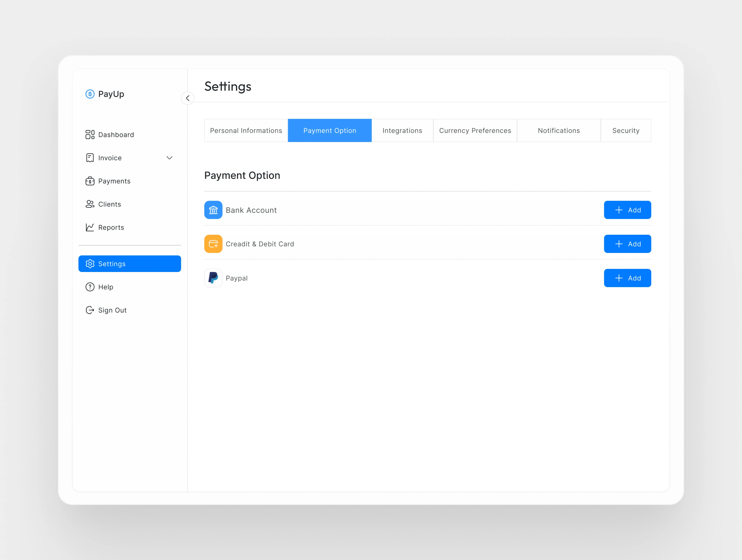Expand the Invoice submenu chevron

coord(169,158)
